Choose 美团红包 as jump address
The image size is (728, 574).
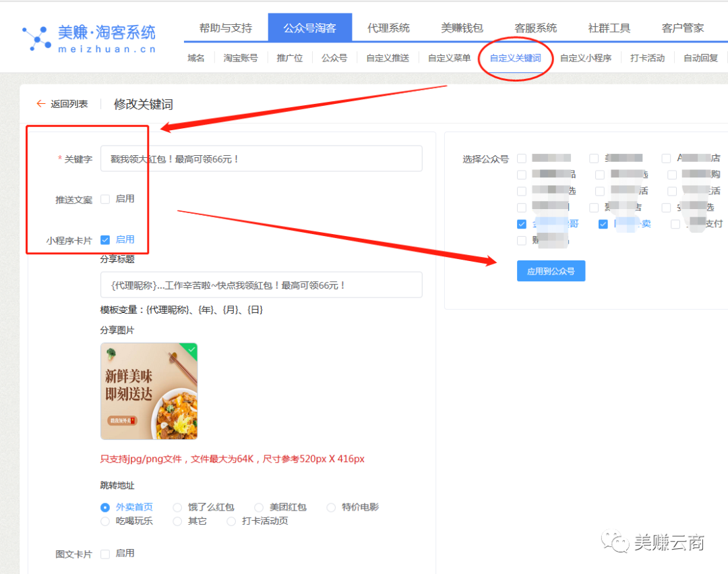(x=259, y=507)
